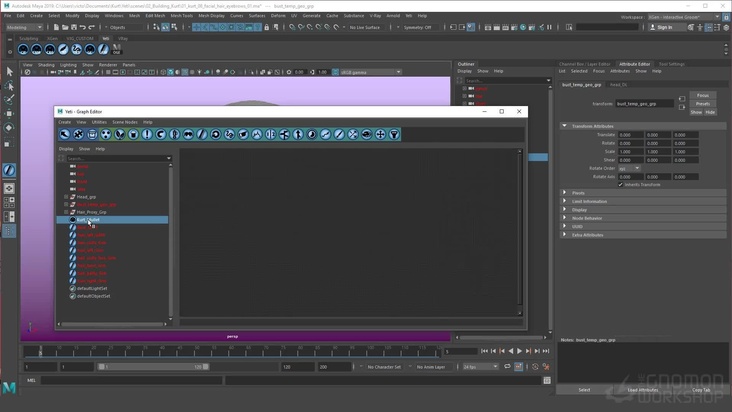Open the Rotate Order dropdown
Screen dimensions: 732x412
[x=629, y=168]
